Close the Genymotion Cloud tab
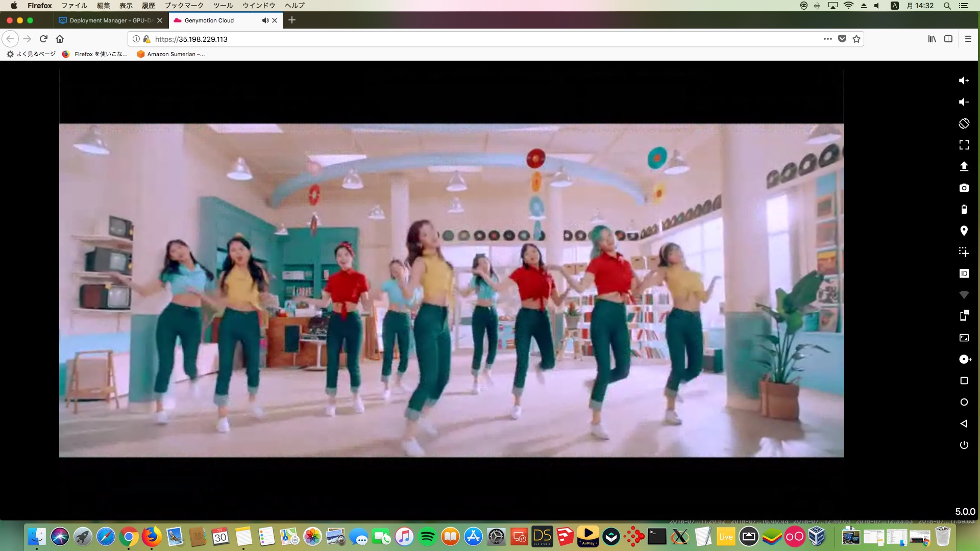980x551 pixels. (x=275, y=20)
